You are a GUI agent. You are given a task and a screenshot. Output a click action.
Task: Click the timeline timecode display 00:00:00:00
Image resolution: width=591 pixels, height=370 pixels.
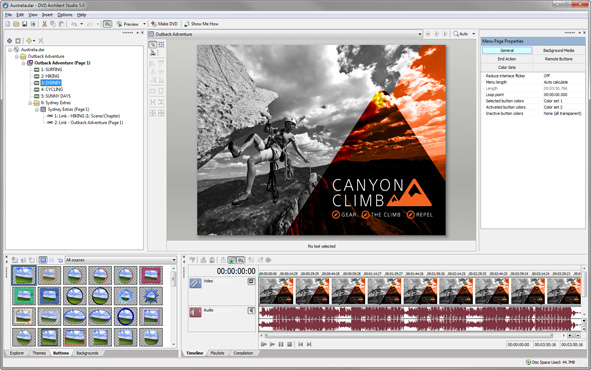[x=236, y=271]
